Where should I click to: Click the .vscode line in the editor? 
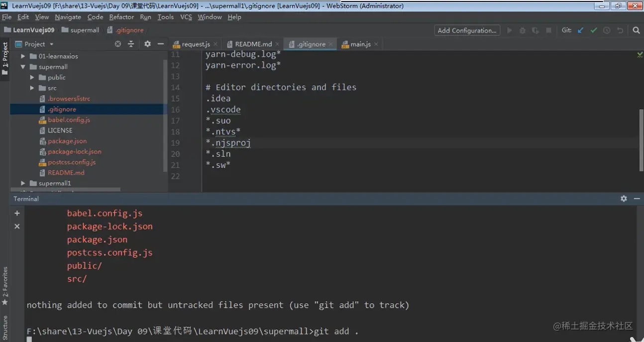tap(223, 110)
